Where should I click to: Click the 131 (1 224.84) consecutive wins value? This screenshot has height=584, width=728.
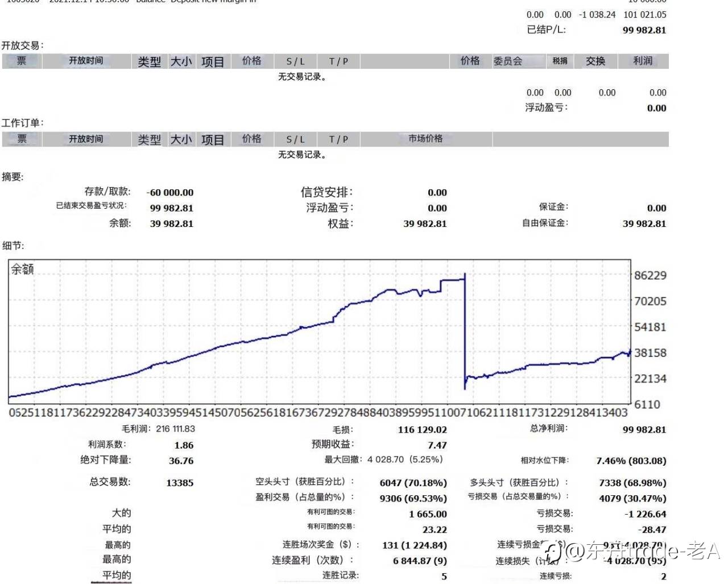(415, 545)
